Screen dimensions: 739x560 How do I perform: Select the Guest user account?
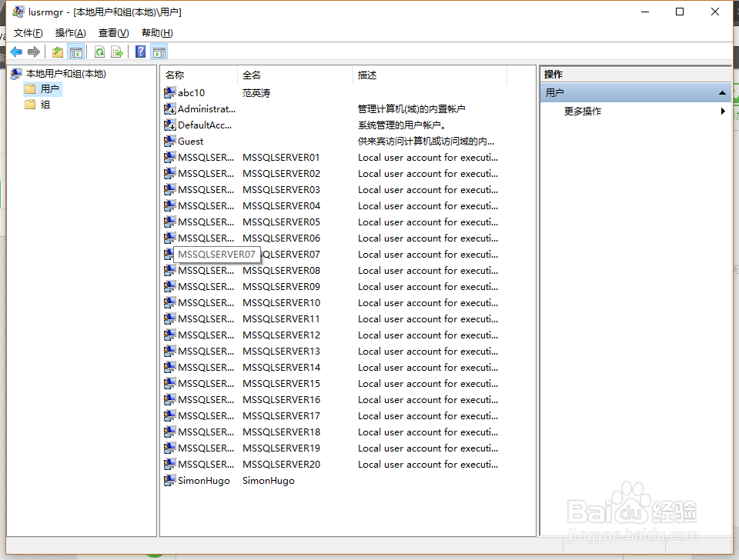tap(190, 141)
